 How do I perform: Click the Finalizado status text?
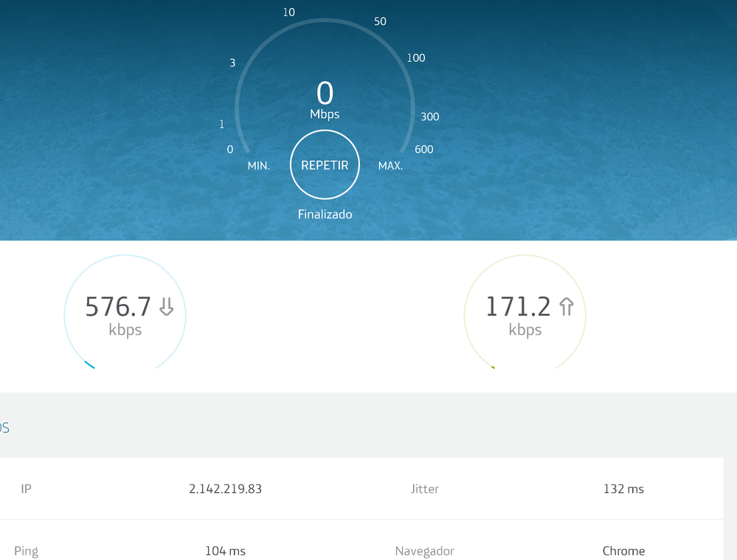[325, 215]
